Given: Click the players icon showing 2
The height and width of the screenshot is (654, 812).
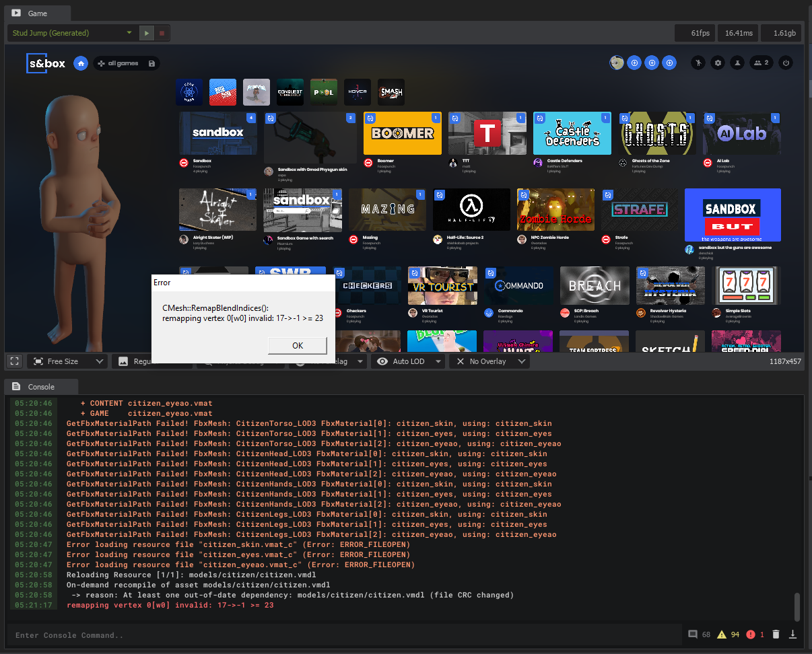Looking at the screenshot, I should tap(762, 63).
